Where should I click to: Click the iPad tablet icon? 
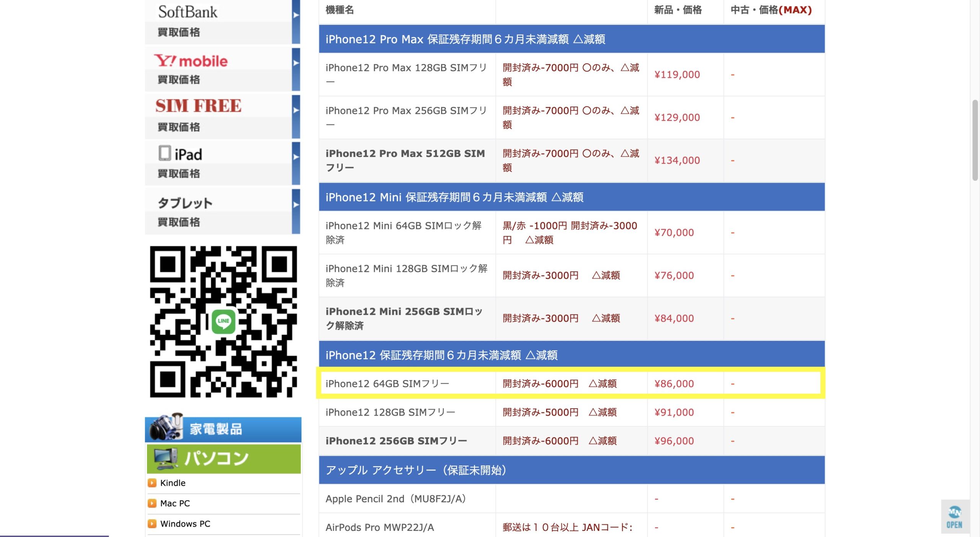165,153
